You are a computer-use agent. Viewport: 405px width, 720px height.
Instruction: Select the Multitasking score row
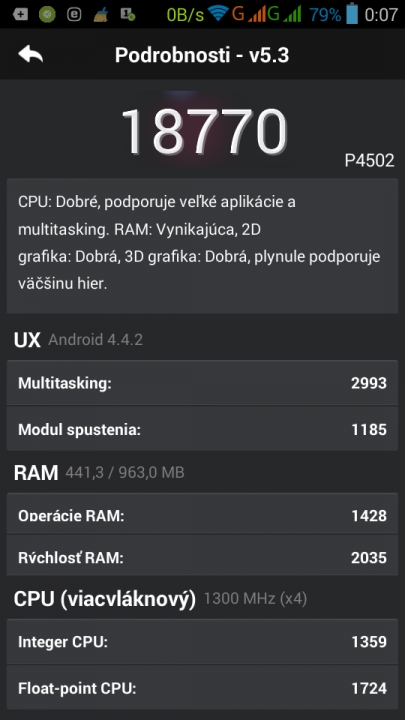(x=202, y=383)
